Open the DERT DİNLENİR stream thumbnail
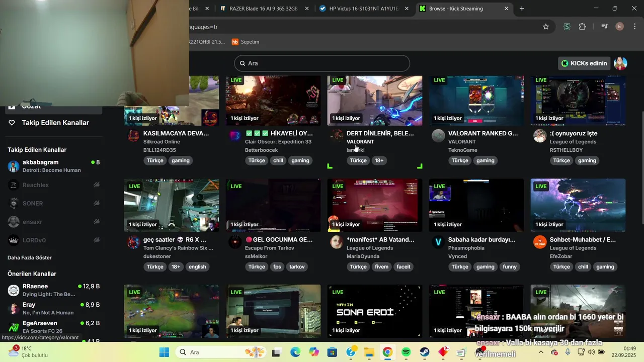This screenshot has width=644, height=362. pos(375,101)
